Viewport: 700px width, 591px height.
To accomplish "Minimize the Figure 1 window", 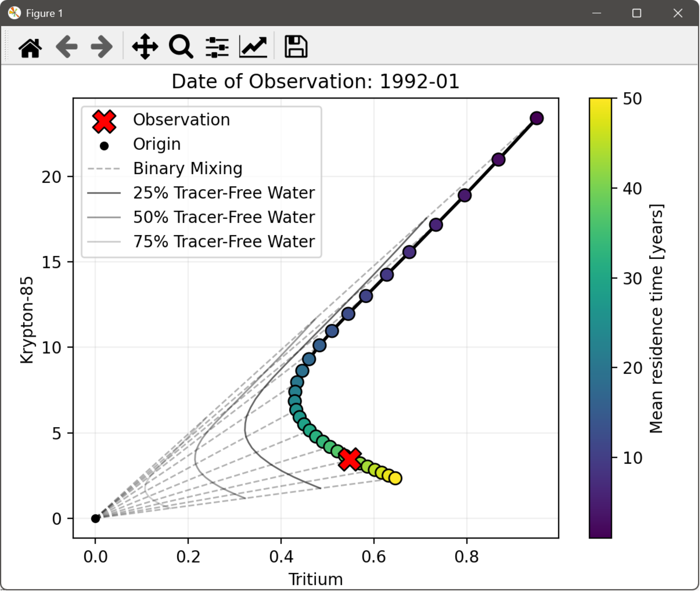I will pyautogui.click(x=596, y=13).
